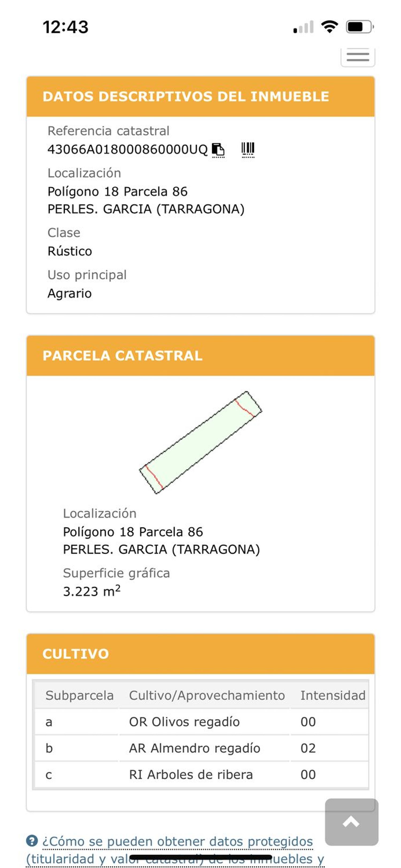The height and width of the screenshot is (868, 401).
Task: Toggle the CULTIVO section header
Action: (200, 654)
